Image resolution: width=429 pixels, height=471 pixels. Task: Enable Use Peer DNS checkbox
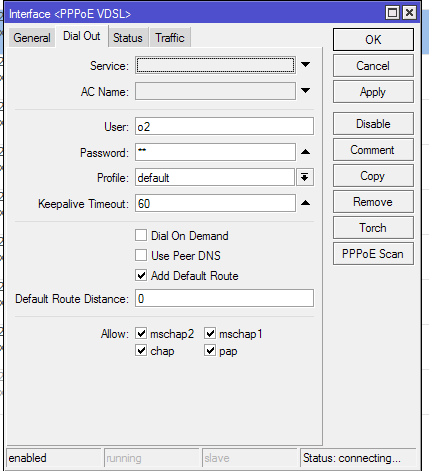[x=141, y=255]
